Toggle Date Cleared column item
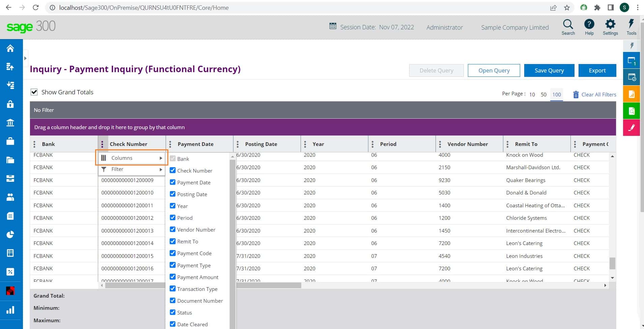 tap(189, 324)
